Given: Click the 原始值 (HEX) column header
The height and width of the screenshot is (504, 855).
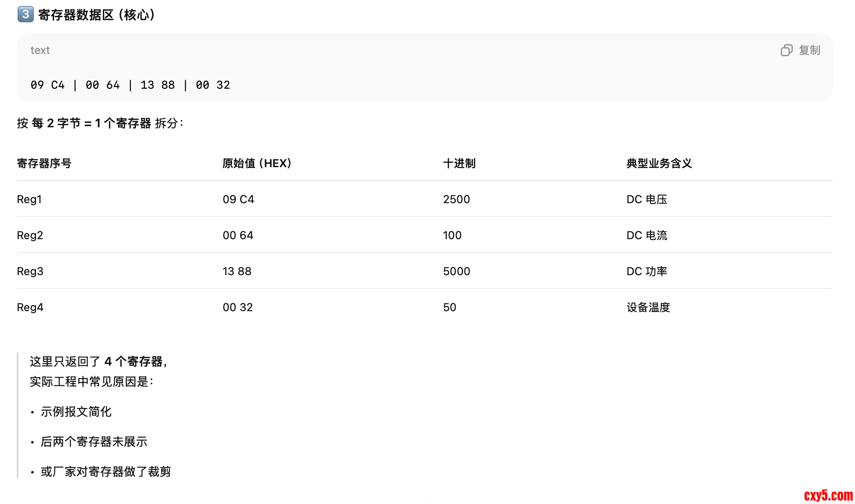Looking at the screenshot, I should point(257,163).
